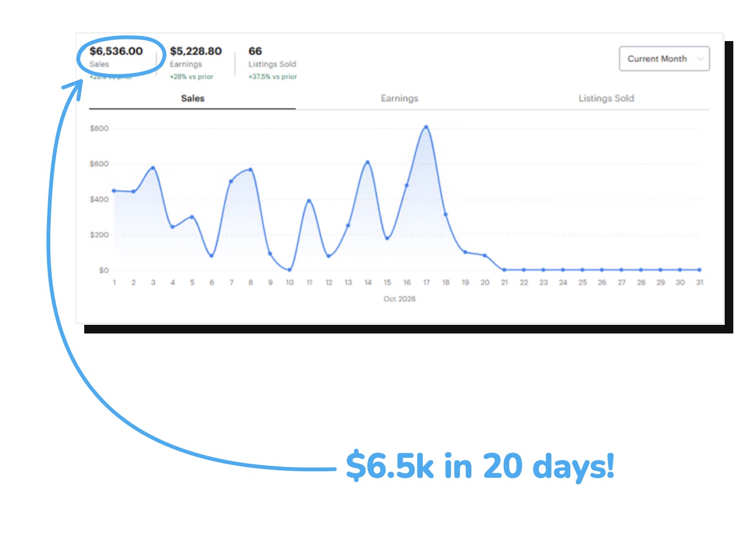The image size is (756, 534).
Task: Click the day 25 x-axis label
Action: click(x=583, y=283)
